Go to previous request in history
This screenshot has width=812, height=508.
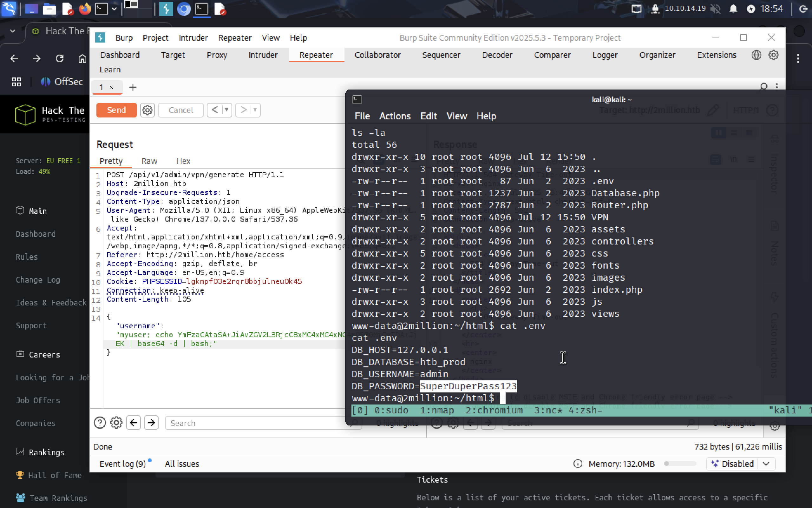[215, 110]
